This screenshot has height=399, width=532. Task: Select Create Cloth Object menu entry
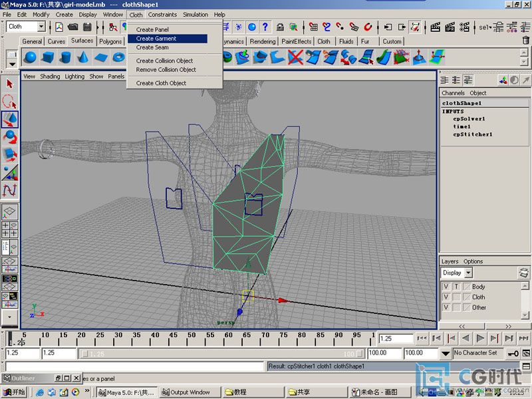pyautogui.click(x=161, y=83)
